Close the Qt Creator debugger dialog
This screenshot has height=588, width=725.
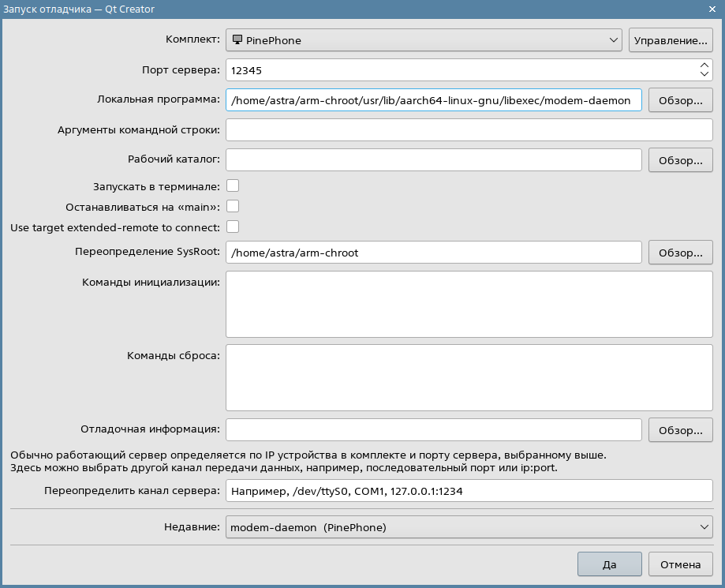[713, 9]
